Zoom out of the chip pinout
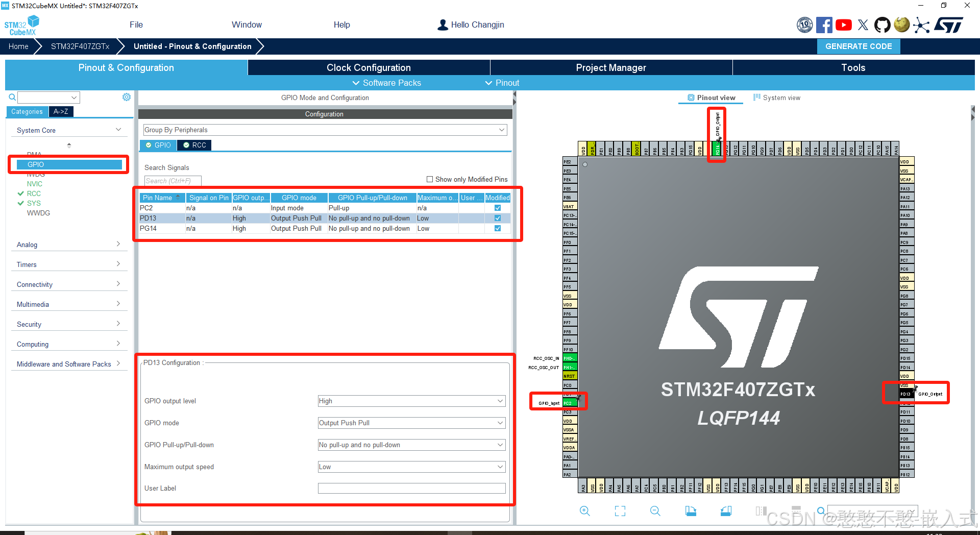The width and height of the screenshot is (980, 535). 655,511
